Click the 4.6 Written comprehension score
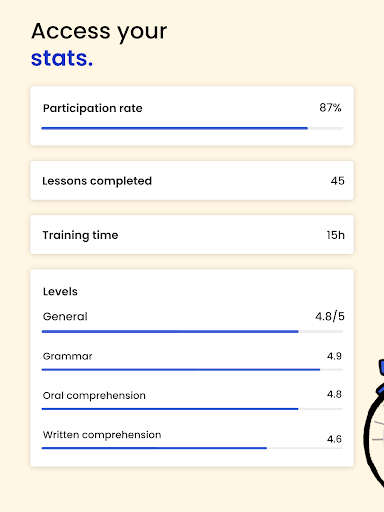This screenshot has height=512, width=384. 334,439
